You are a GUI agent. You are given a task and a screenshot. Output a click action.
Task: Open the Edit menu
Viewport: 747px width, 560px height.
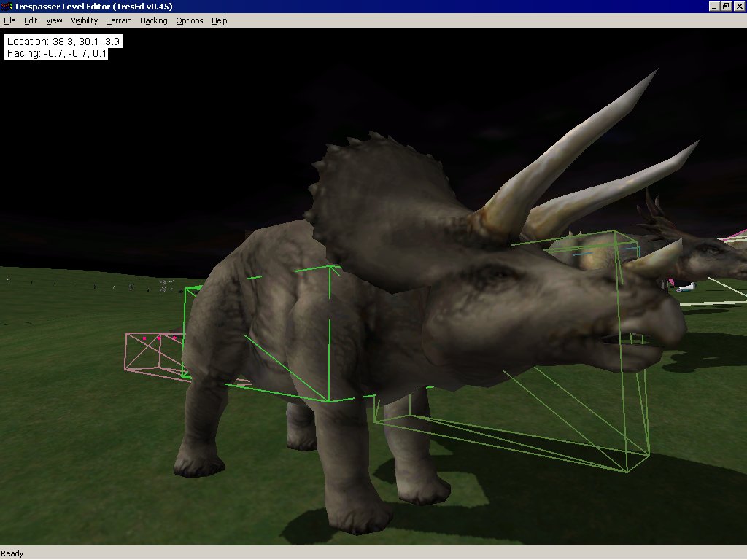tap(31, 20)
